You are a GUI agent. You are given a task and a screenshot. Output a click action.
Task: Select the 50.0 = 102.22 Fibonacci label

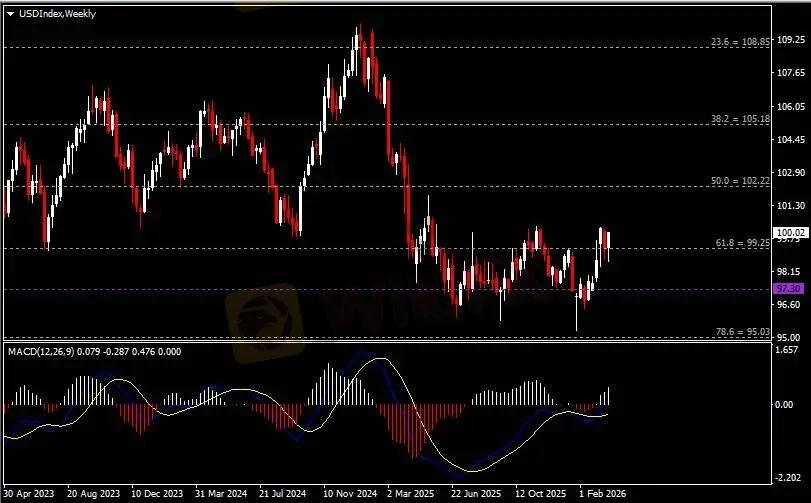pyautogui.click(x=740, y=181)
